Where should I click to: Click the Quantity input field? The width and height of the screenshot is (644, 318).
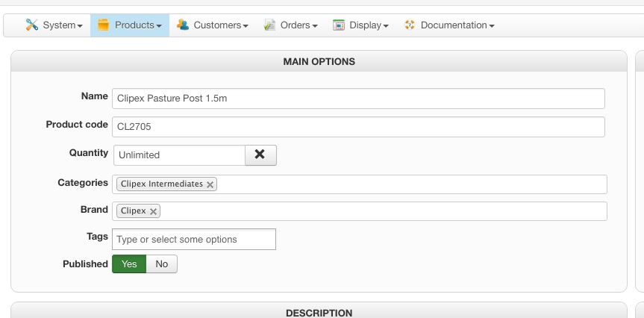tap(179, 155)
